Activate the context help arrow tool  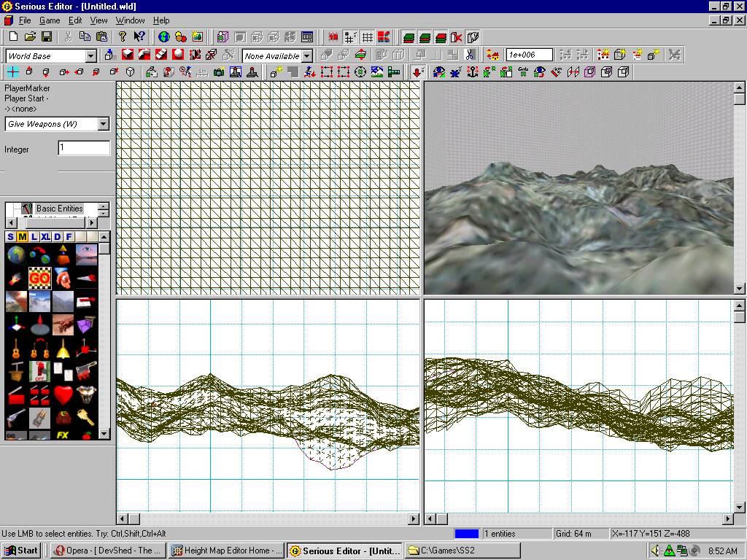pos(139,36)
